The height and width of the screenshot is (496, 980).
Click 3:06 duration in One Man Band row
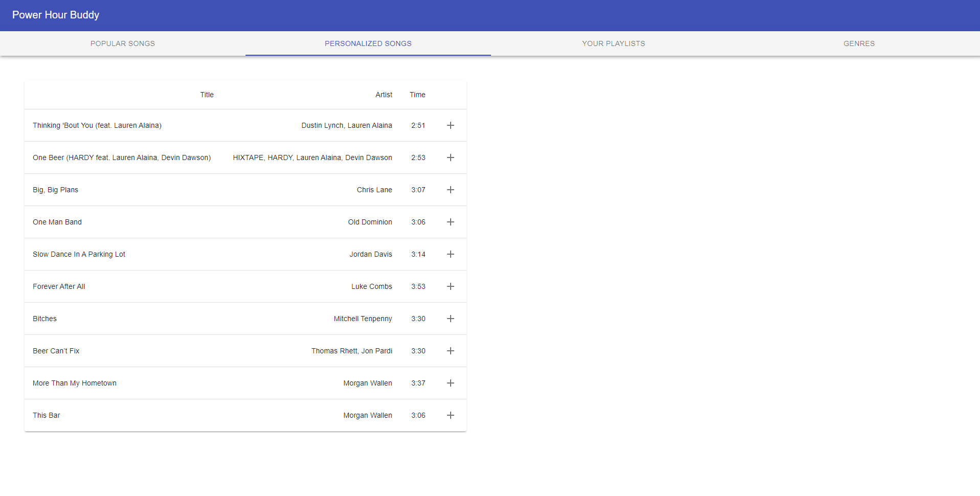point(418,222)
